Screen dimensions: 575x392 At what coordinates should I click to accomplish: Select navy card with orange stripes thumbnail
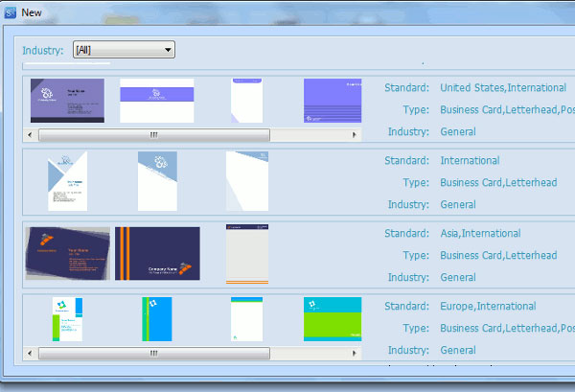157,253
